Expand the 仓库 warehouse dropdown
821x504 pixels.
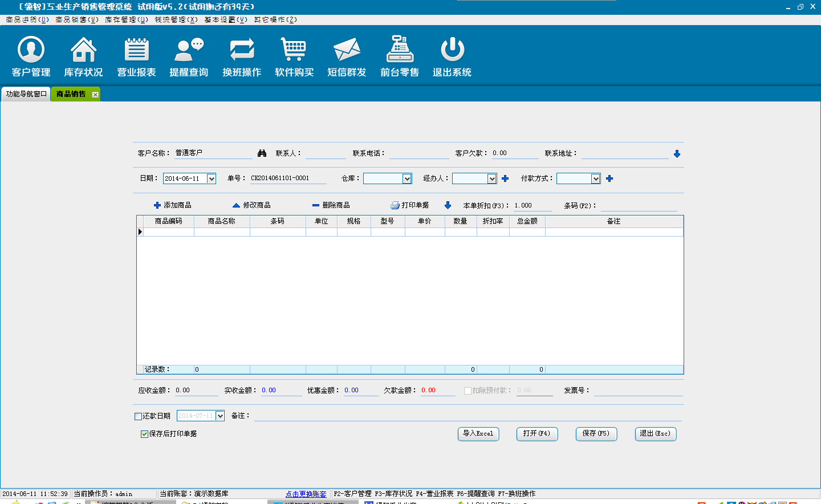(407, 179)
